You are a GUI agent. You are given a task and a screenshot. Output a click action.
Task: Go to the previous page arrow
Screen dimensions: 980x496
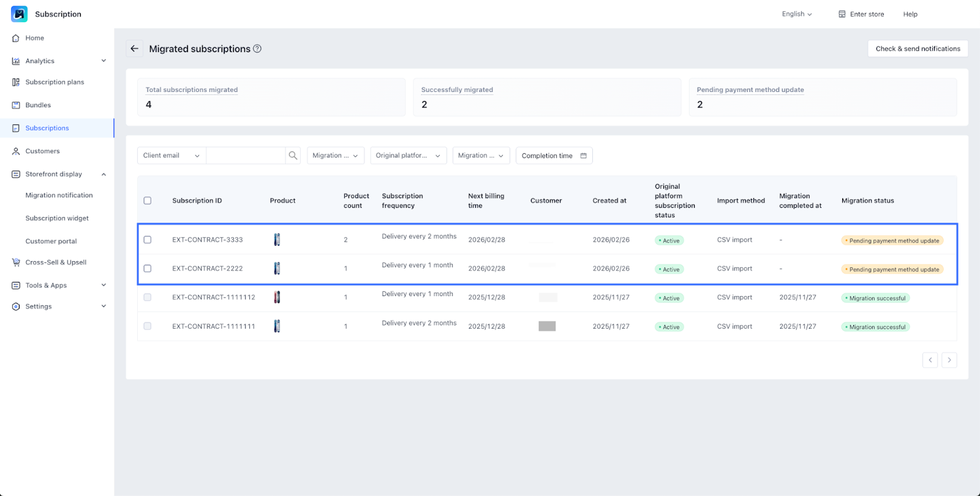tap(930, 360)
